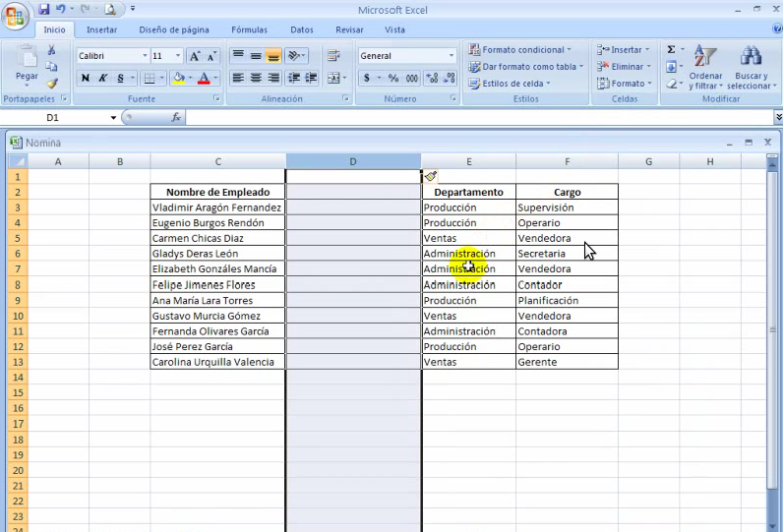
Task: Expand the General number format dropdown
Action: point(407,56)
